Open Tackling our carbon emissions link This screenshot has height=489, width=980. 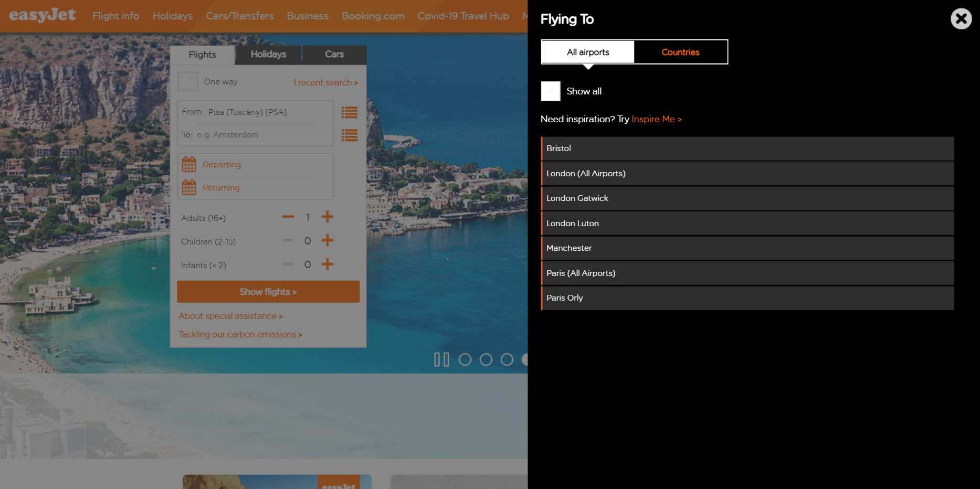[240, 334]
